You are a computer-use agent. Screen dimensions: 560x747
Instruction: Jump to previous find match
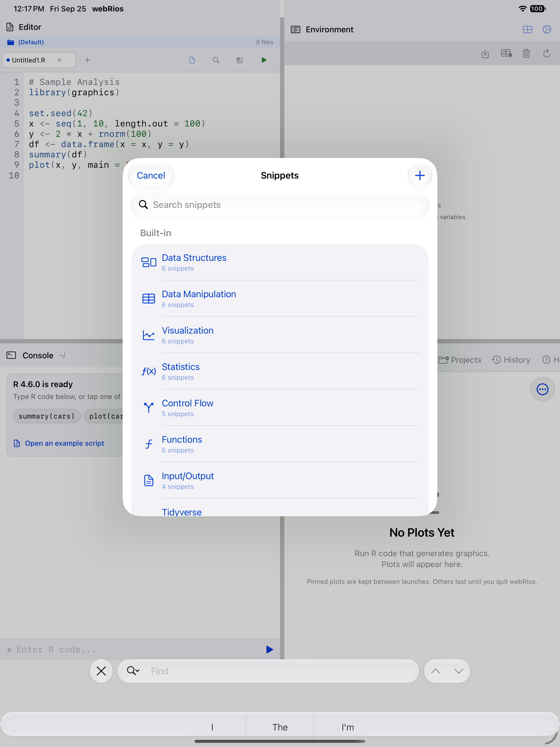[435, 671]
